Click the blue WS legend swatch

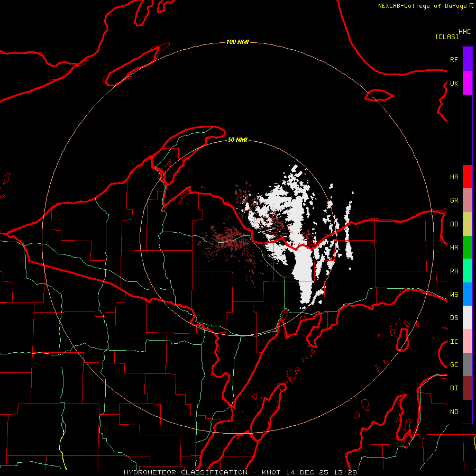(467, 294)
